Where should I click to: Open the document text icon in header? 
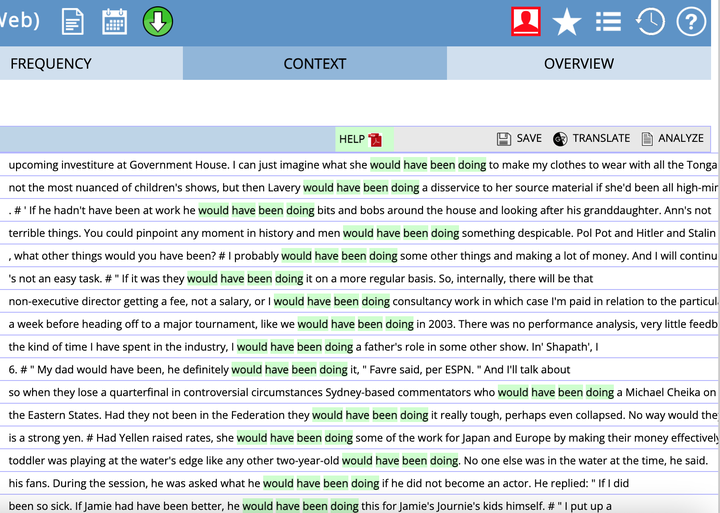[x=73, y=22]
